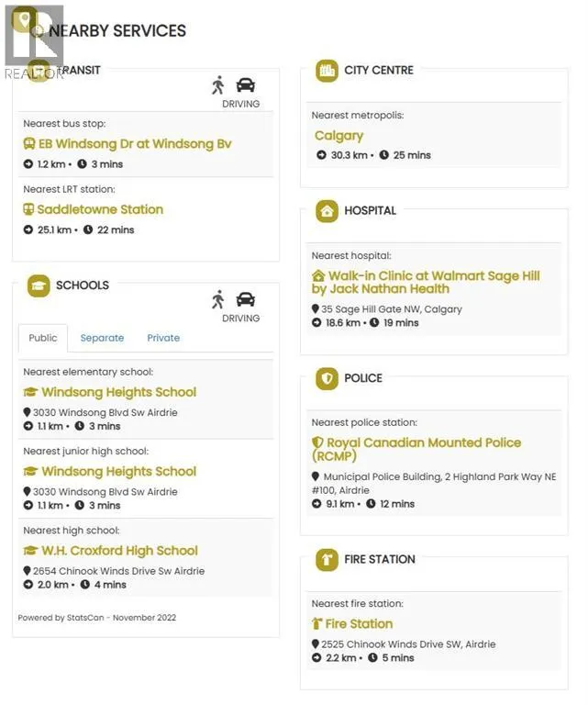Switch to the Private schools tab
Image resolution: width=588 pixels, height=705 pixels.
pyautogui.click(x=163, y=338)
